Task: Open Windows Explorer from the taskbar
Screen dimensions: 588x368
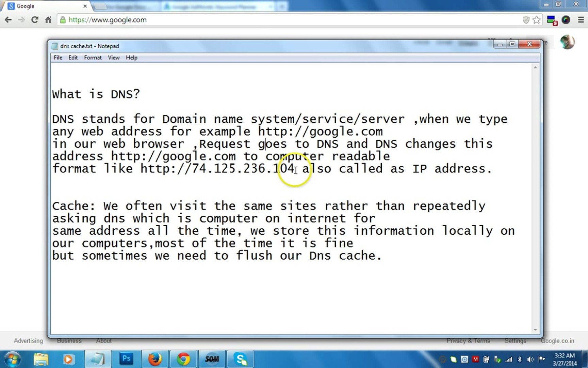Action: point(41,359)
